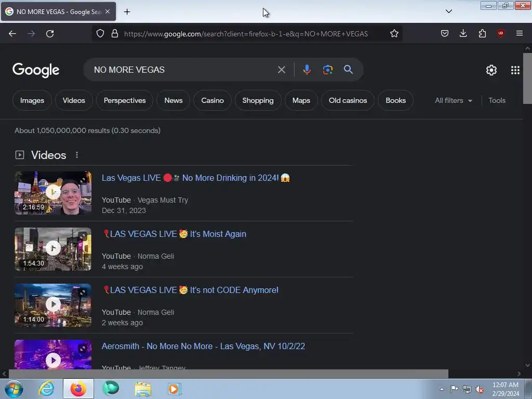Close the NO MORE VEGAS tab
This screenshot has height=399, width=532.
tap(108, 11)
